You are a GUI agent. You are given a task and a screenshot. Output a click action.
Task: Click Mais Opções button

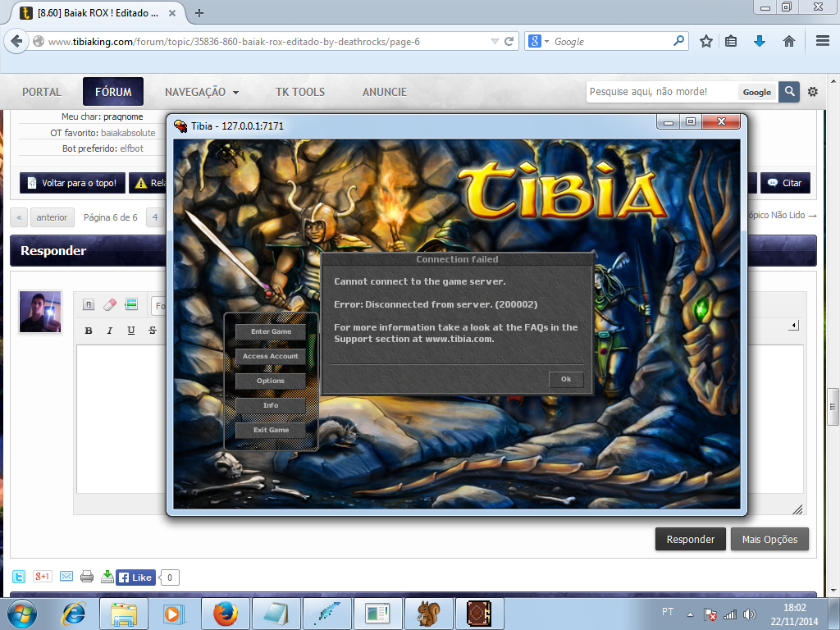click(769, 539)
